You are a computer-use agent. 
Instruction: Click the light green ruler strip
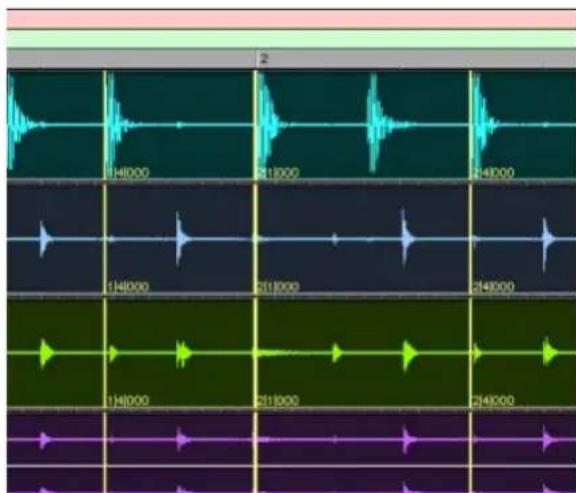click(291, 39)
